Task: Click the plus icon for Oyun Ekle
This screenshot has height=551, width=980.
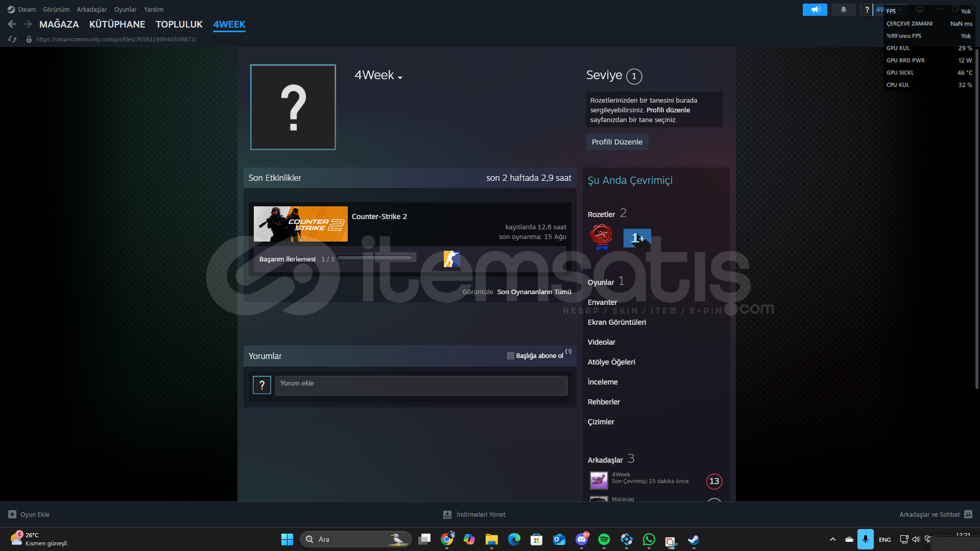Action: 12,514
